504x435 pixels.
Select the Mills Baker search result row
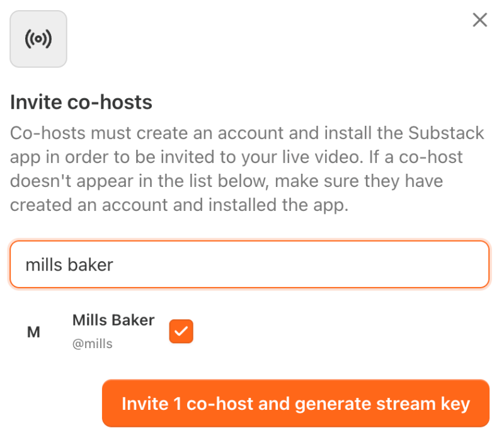point(113,332)
